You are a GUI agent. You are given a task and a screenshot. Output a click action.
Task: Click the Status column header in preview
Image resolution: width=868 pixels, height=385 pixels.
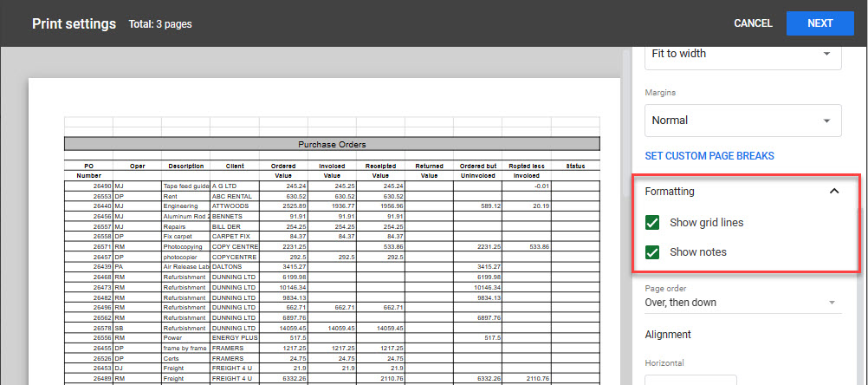(575, 166)
